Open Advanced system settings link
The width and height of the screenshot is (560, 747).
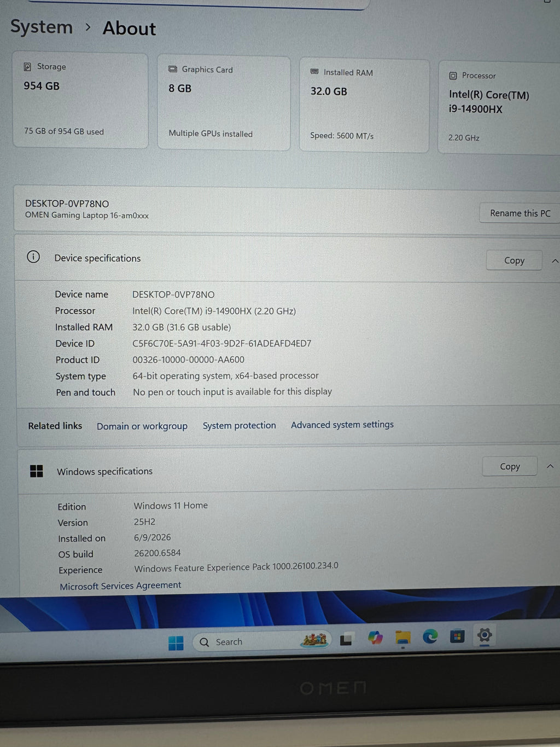(342, 425)
